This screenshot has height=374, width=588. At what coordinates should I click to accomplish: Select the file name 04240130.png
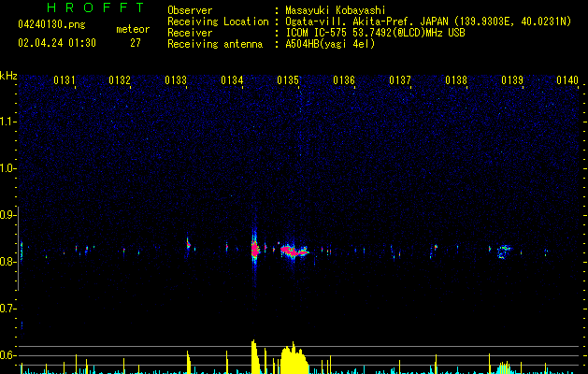[51, 24]
